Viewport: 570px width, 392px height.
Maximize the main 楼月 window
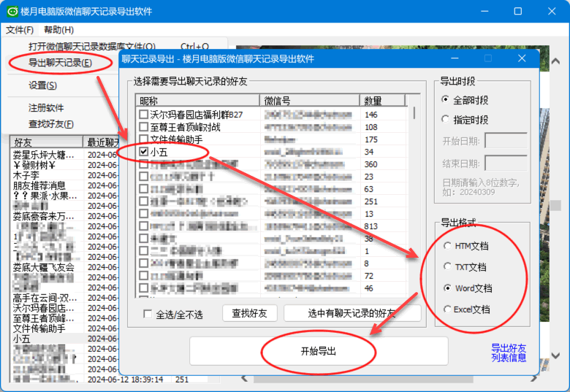coord(518,11)
